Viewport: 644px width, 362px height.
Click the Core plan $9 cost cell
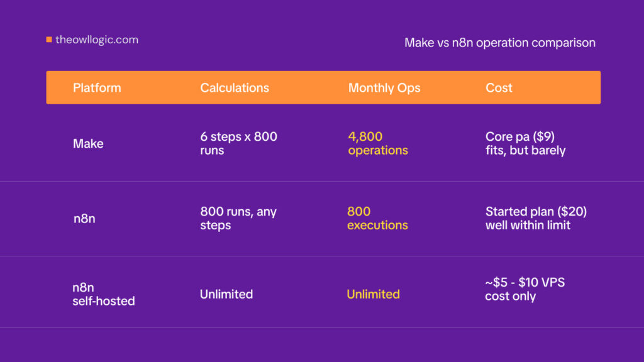525,143
